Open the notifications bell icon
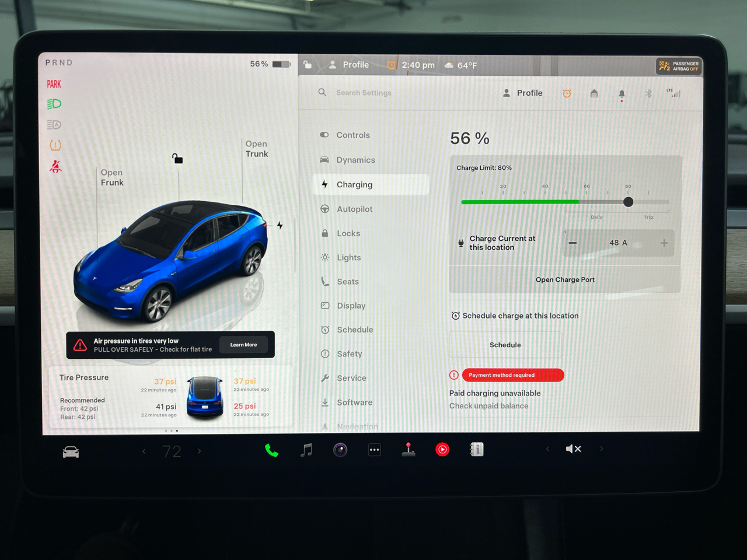The height and width of the screenshot is (560, 747). coord(622,94)
